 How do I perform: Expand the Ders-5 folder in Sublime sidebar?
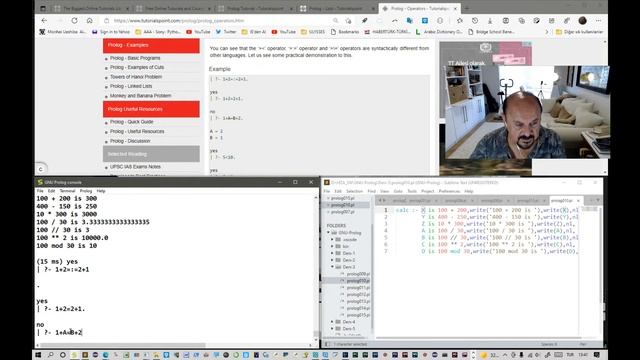(333, 329)
